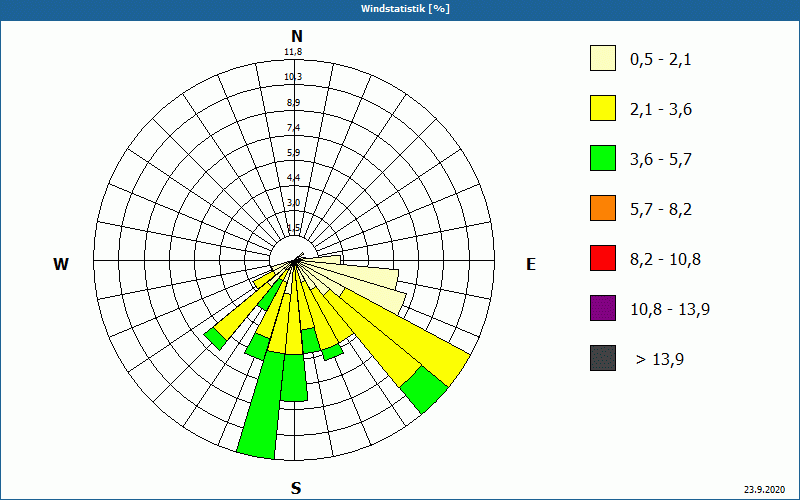Image resolution: width=800 pixels, height=500 pixels.
Task: Click the orange 5,7 - 8,2 legend swatch
Action: tap(603, 208)
